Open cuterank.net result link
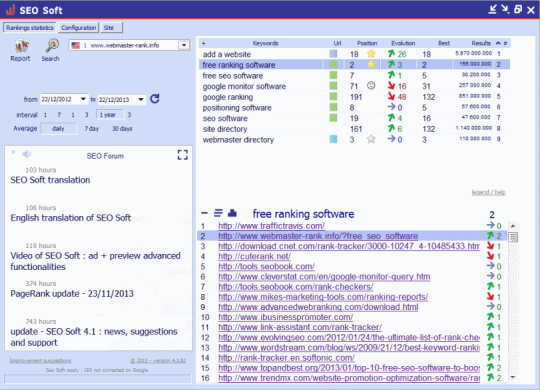 [x=255, y=256]
